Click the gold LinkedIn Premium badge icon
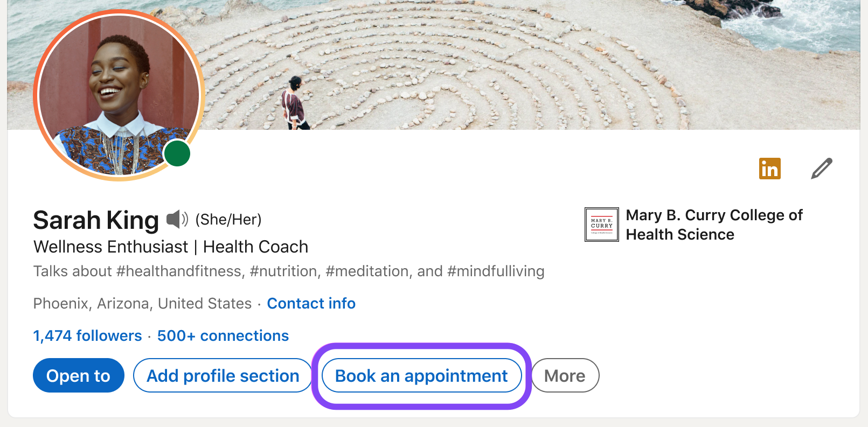Image resolution: width=868 pixels, height=427 pixels. point(769,169)
